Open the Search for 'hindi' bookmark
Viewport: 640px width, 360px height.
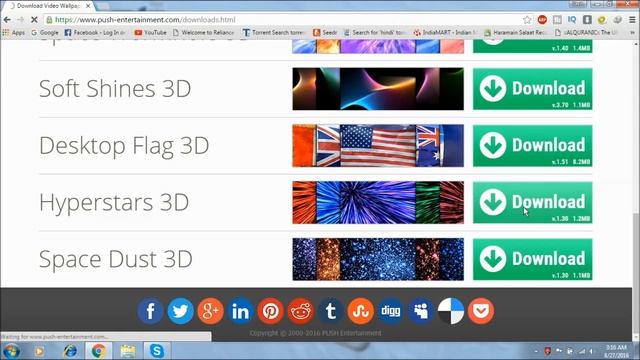click(x=375, y=32)
